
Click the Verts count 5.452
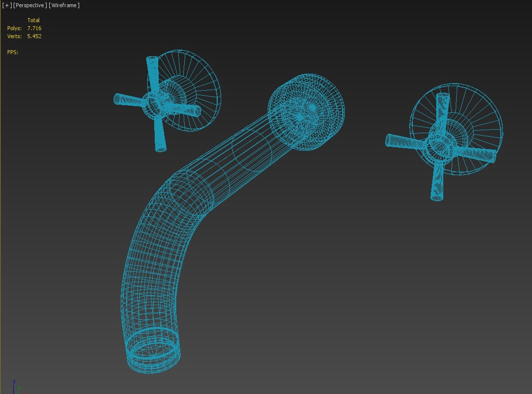point(34,36)
